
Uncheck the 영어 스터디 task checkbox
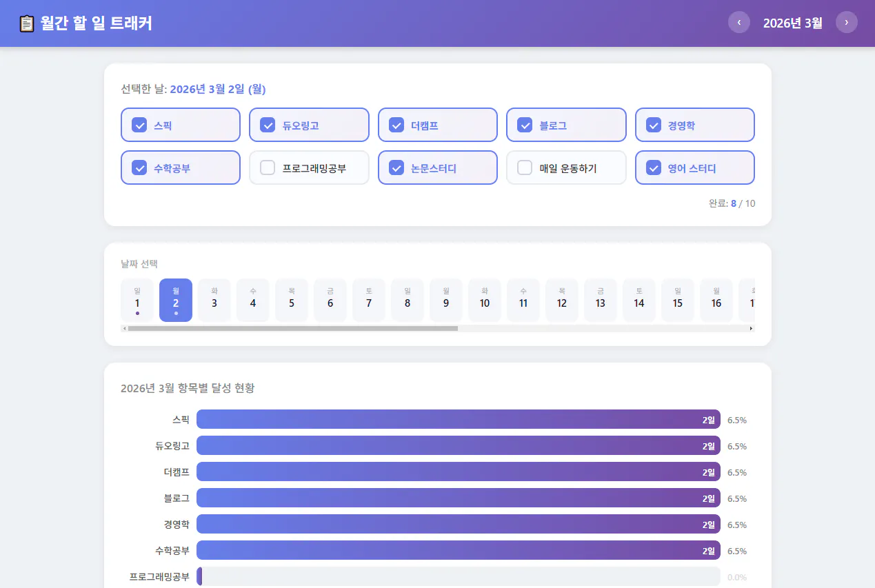(x=654, y=168)
